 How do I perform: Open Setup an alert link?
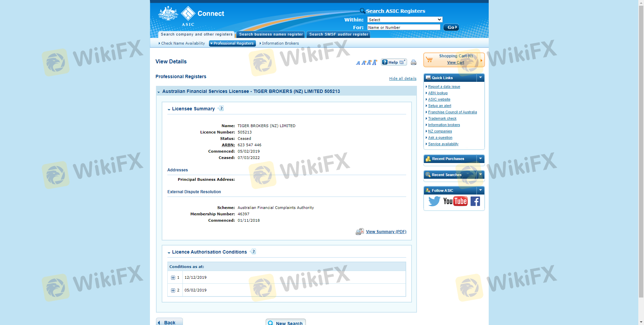pyautogui.click(x=439, y=106)
